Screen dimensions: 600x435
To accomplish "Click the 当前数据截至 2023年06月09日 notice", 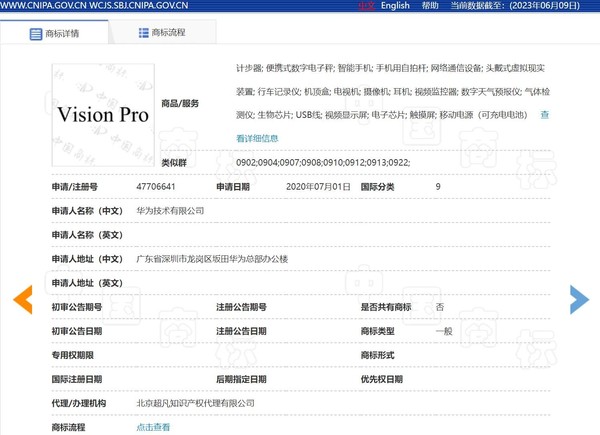I will click(515, 5).
